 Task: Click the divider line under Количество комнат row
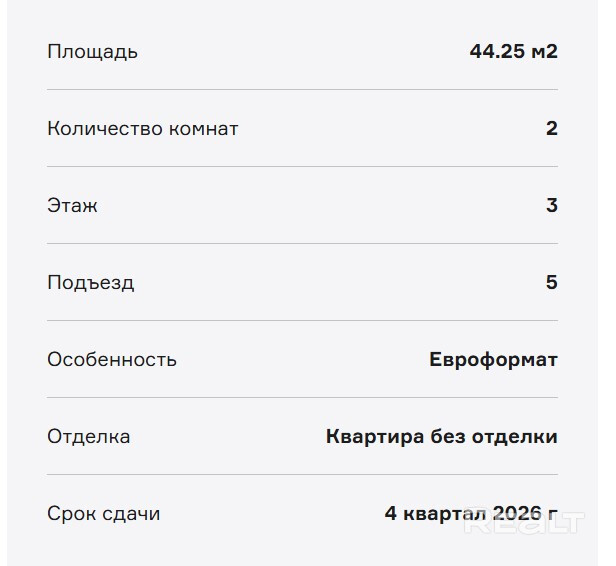(302, 166)
